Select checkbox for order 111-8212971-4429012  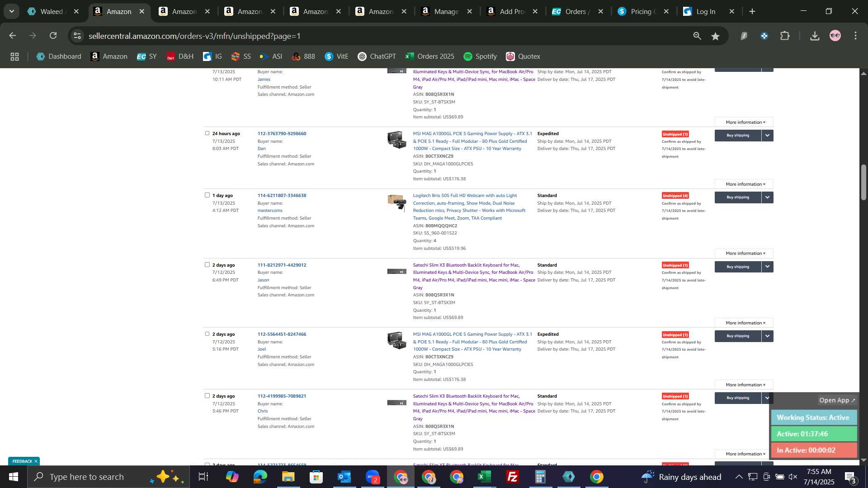207,265
